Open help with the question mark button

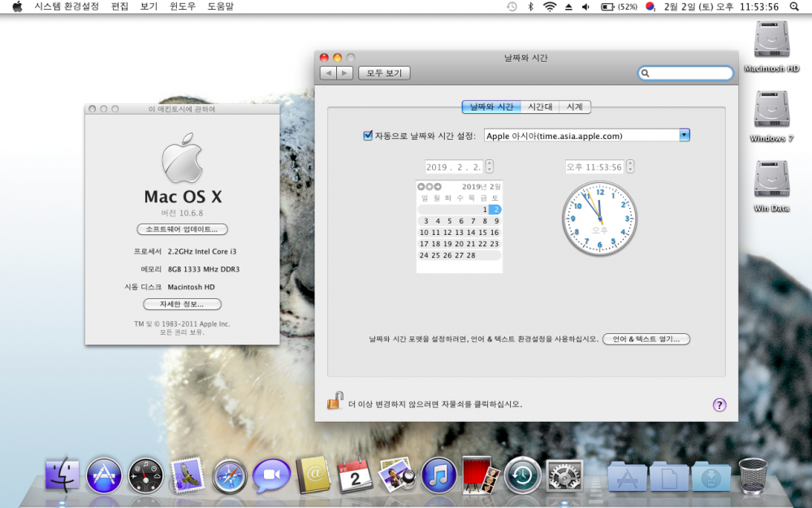(x=719, y=405)
